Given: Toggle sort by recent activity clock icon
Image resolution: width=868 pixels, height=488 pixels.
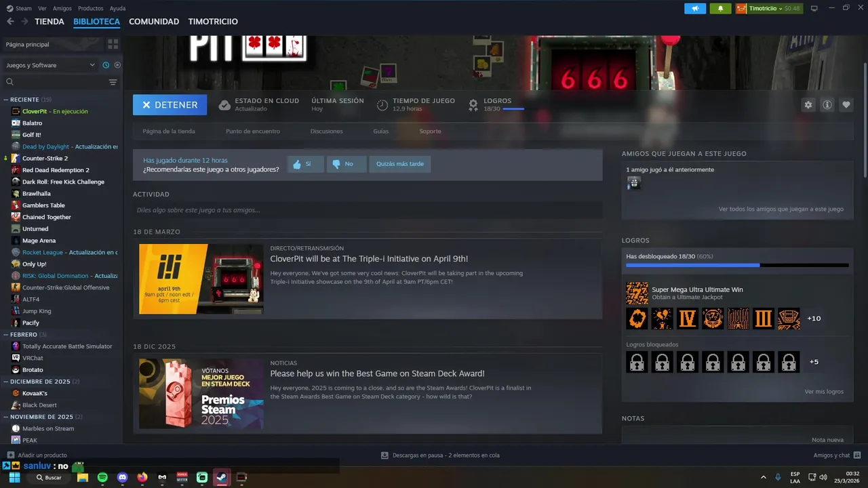Looking at the screenshot, I should [106, 65].
